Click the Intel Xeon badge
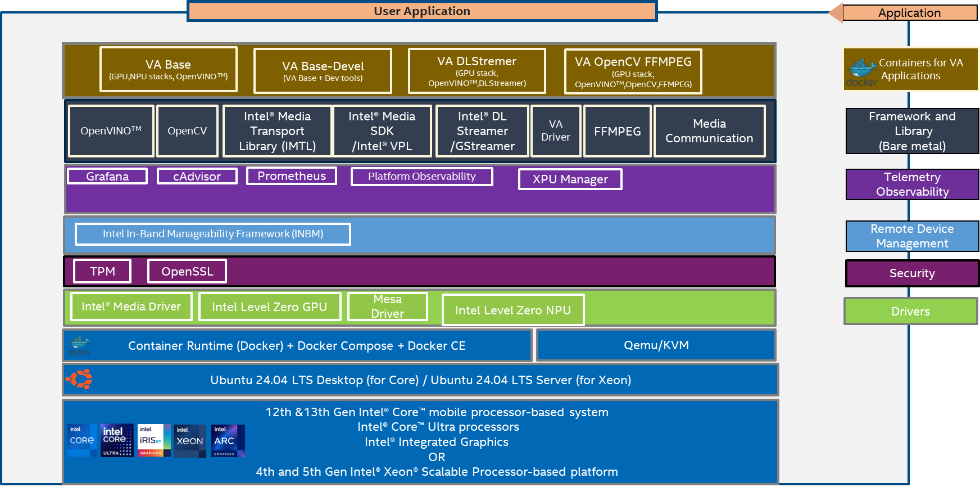 click(x=190, y=441)
